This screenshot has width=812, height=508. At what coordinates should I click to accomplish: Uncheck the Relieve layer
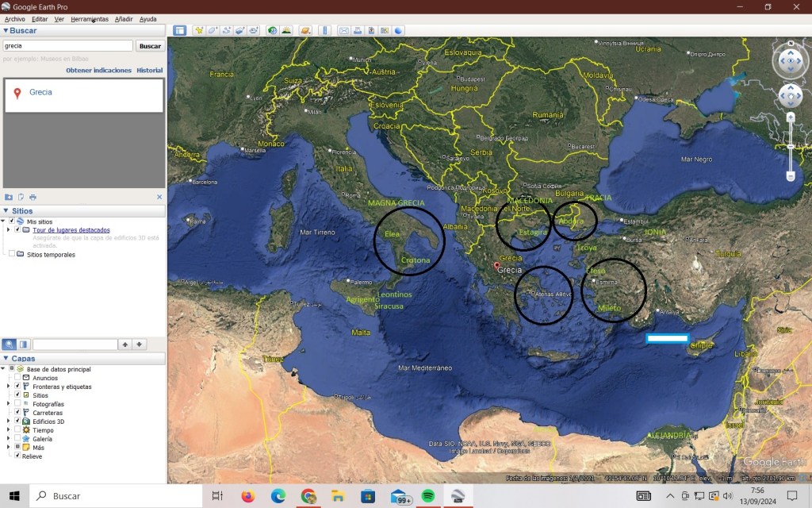pyautogui.click(x=17, y=456)
